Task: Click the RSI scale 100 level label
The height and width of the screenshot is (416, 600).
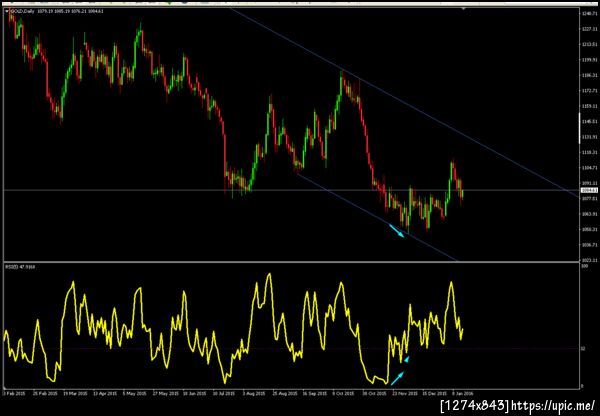Action: pos(583,265)
